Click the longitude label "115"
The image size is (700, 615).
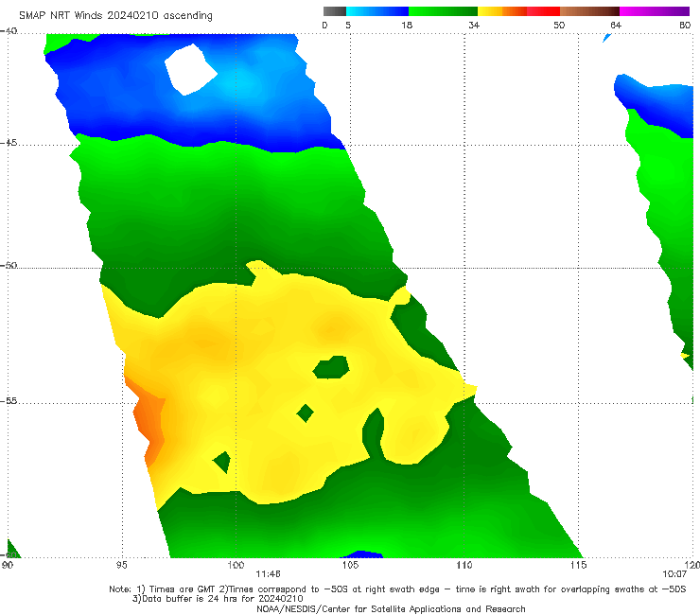point(579,565)
